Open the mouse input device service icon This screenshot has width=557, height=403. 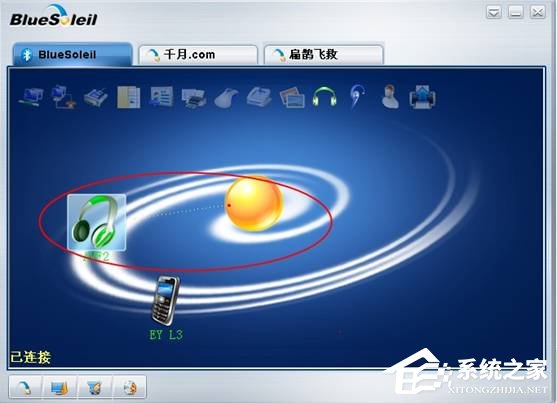tap(226, 97)
